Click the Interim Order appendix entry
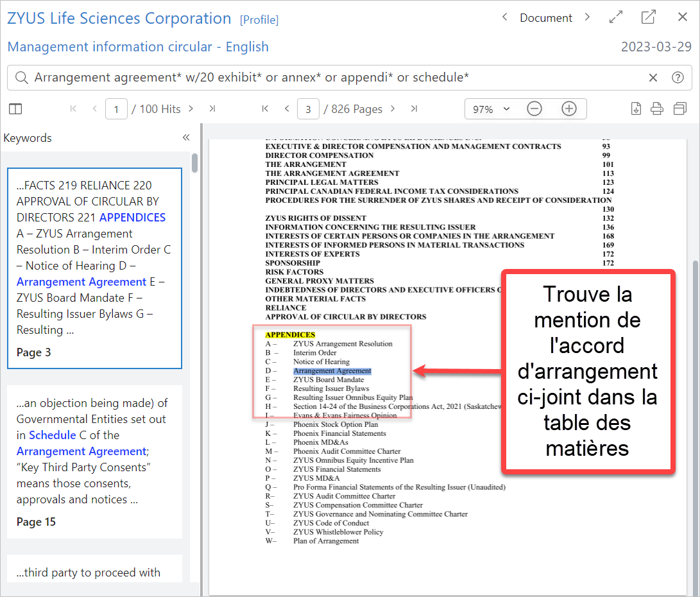This screenshot has height=597, width=700. point(315,353)
